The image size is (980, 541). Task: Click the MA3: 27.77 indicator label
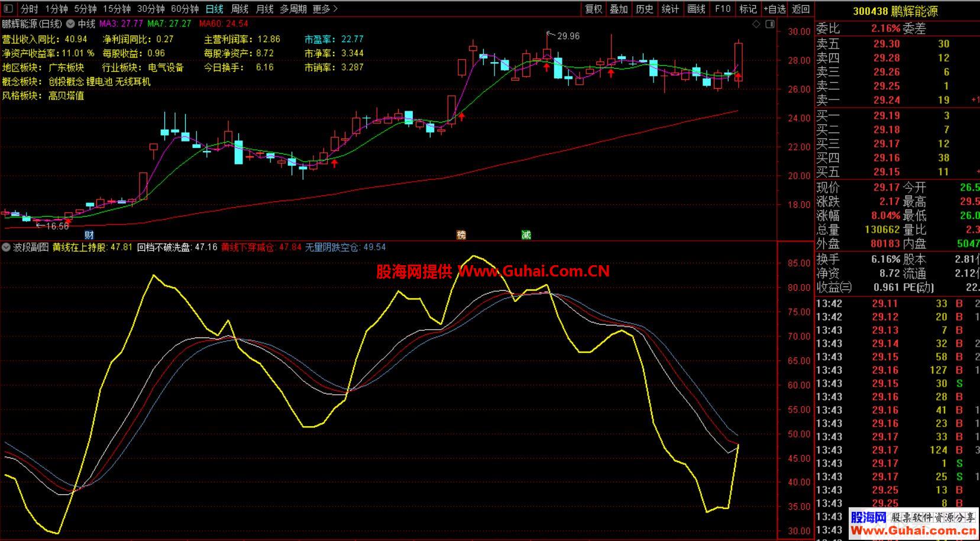(121, 24)
